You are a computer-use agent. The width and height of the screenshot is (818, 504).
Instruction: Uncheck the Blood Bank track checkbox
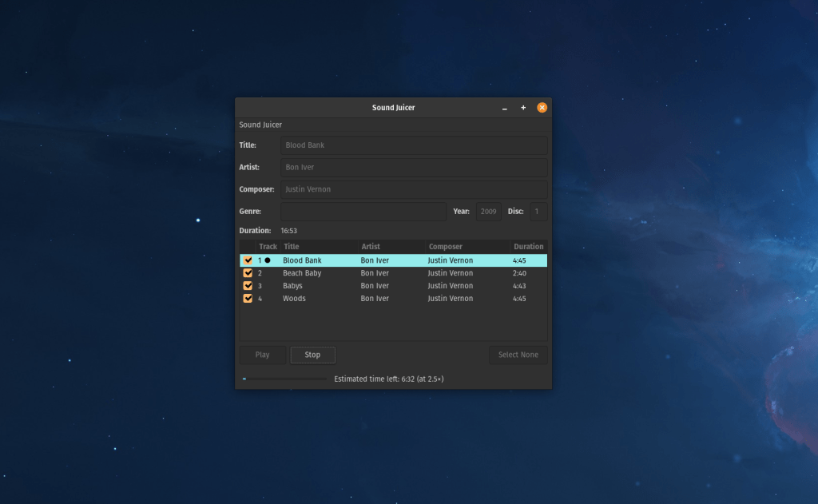coord(248,260)
